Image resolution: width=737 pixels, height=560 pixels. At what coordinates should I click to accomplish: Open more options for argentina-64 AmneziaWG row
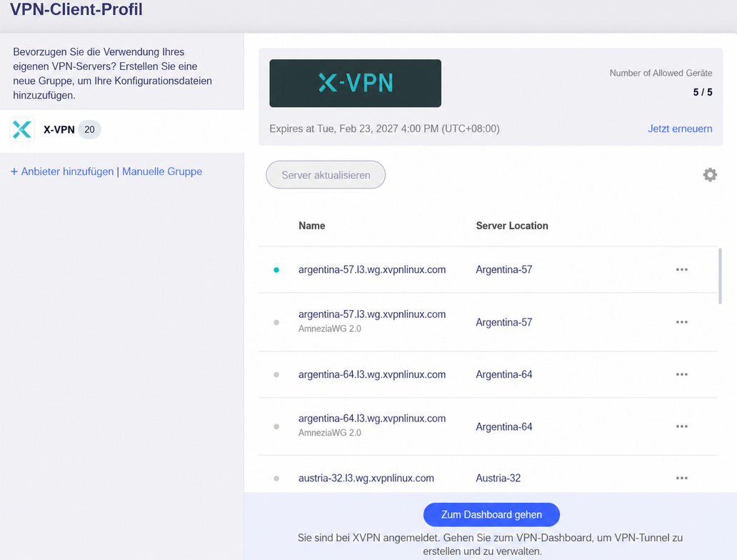681,426
